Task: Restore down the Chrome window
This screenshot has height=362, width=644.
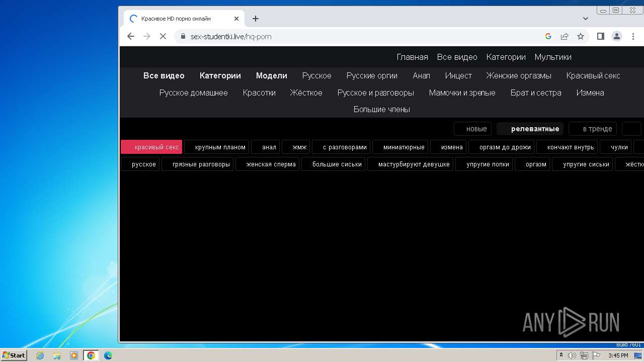Action: tap(616, 10)
